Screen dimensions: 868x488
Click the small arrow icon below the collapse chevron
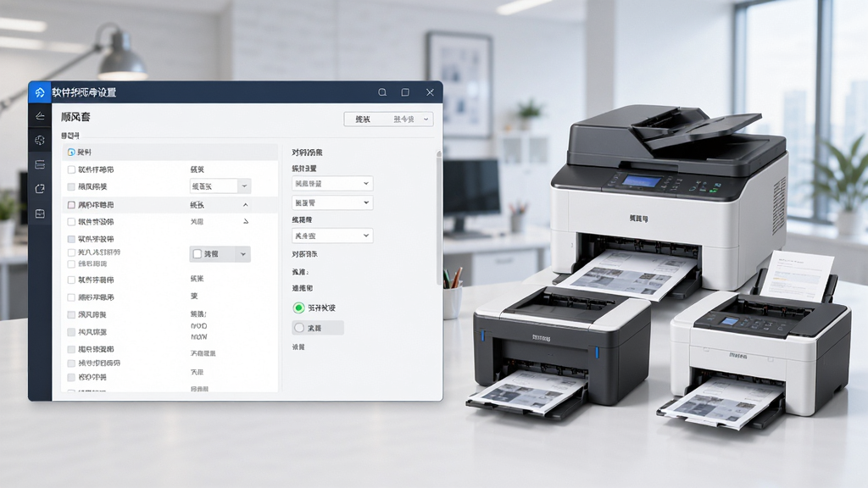point(246,221)
